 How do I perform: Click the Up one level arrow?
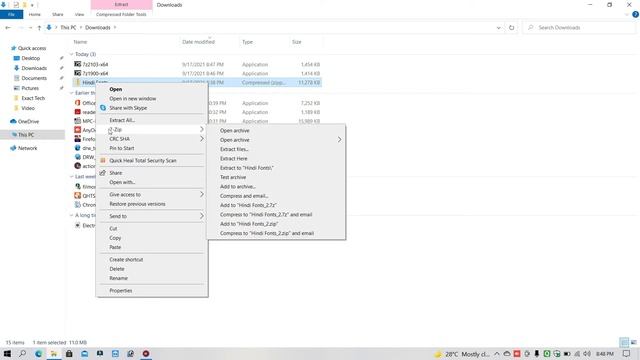(x=39, y=27)
